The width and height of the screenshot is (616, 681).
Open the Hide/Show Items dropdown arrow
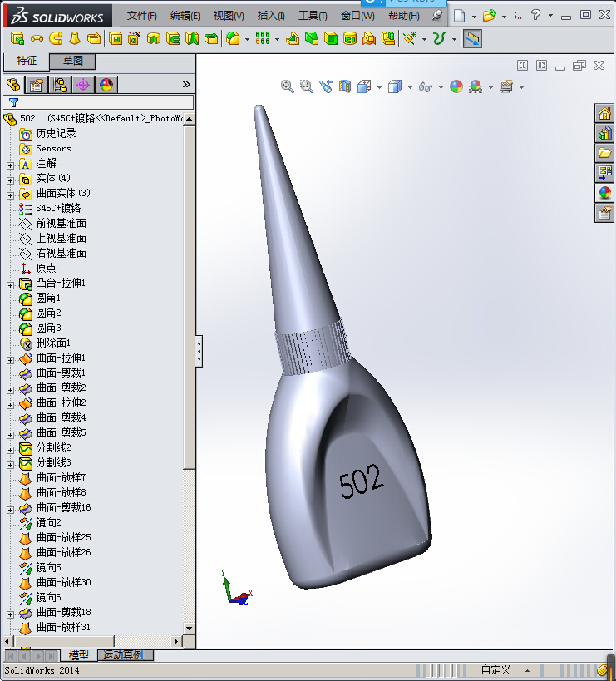(x=441, y=87)
